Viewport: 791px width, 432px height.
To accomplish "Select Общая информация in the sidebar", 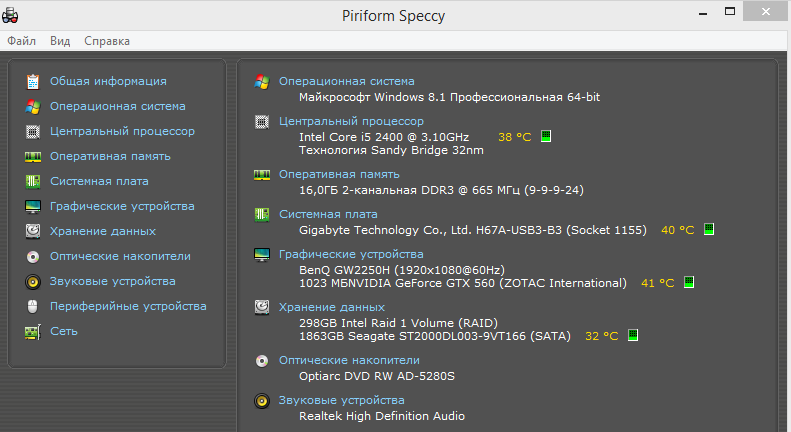I will click(108, 81).
